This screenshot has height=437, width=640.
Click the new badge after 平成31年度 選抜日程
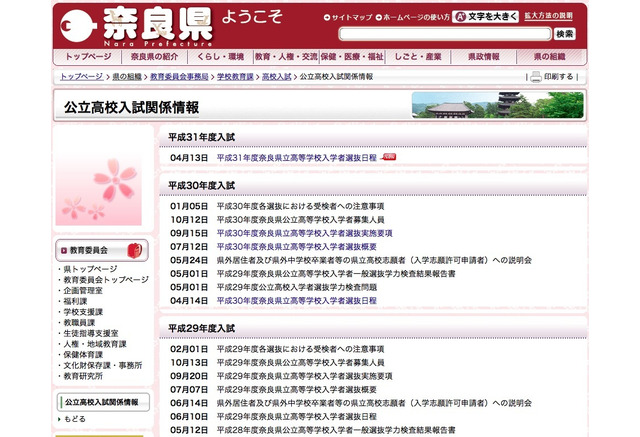click(x=389, y=157)
